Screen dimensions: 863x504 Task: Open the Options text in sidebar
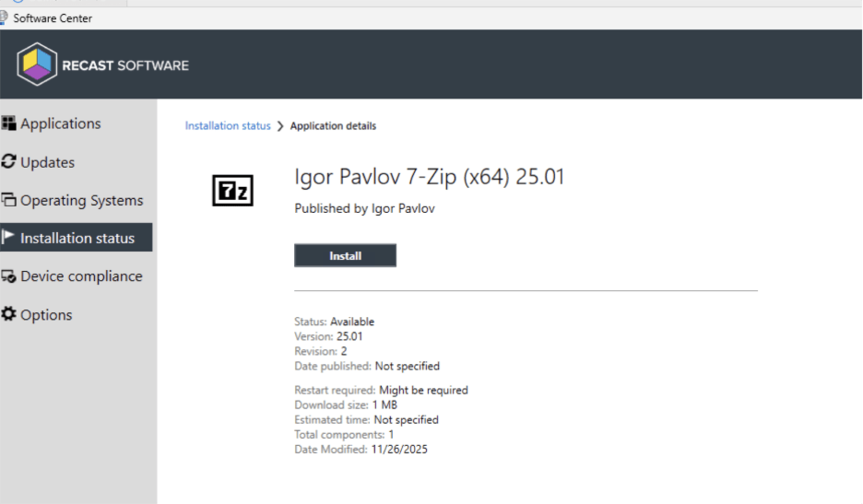click(x=46, y=315)
